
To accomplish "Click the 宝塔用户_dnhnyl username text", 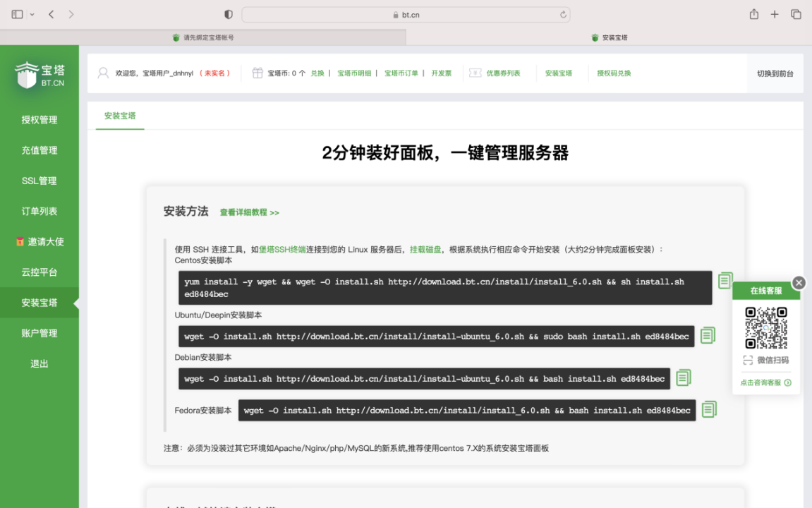I will [168, 73].
